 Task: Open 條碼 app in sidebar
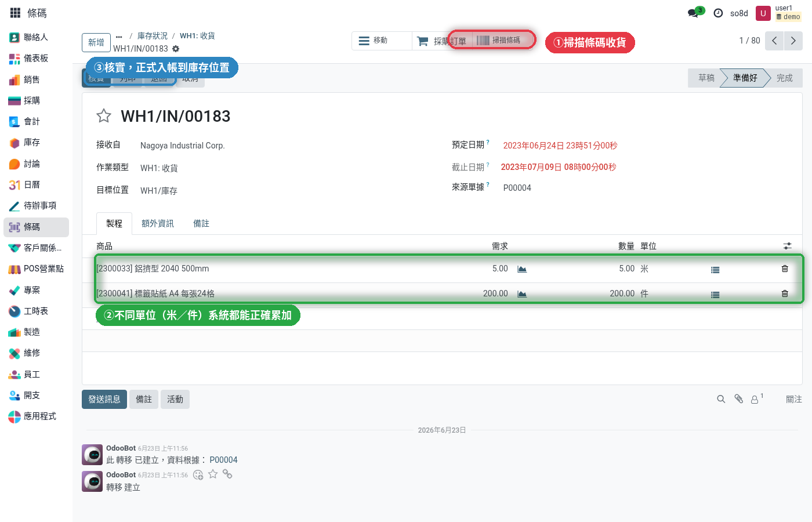click(36, 227)
